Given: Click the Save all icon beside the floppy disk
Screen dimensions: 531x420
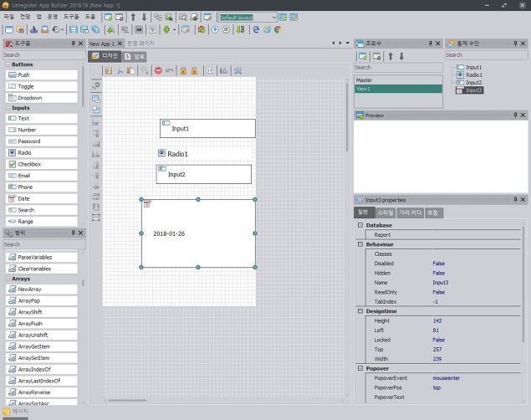Looking at the screenshot, I should pyautogui.click(x=84, y=30).
